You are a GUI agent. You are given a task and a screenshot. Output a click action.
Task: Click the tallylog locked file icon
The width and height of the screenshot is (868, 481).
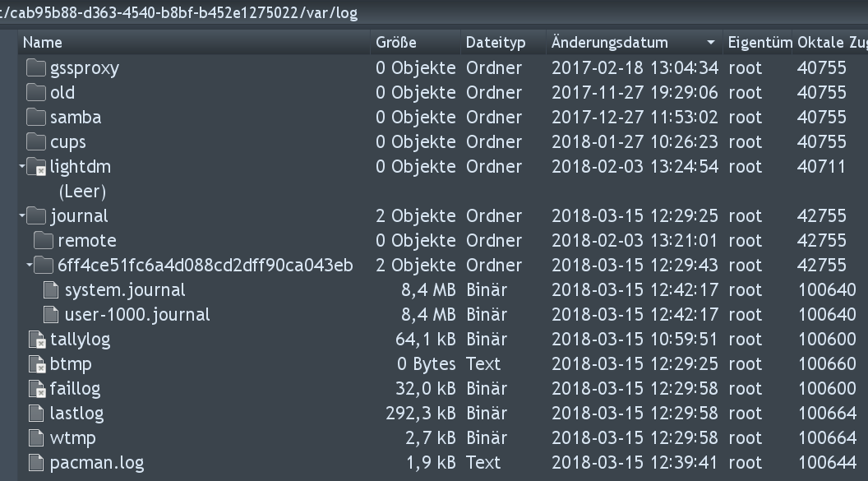click(36, 340)
